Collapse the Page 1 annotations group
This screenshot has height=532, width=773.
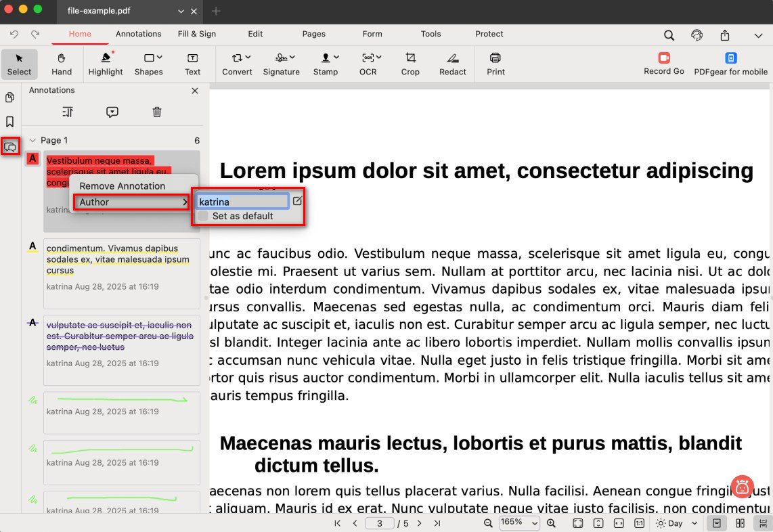coord(32,141)
